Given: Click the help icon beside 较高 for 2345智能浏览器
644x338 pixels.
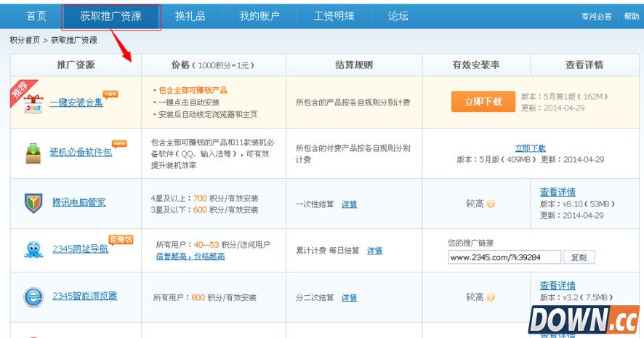Looking at the screenshot, I should pyautogui.click(x=491, y=297).
